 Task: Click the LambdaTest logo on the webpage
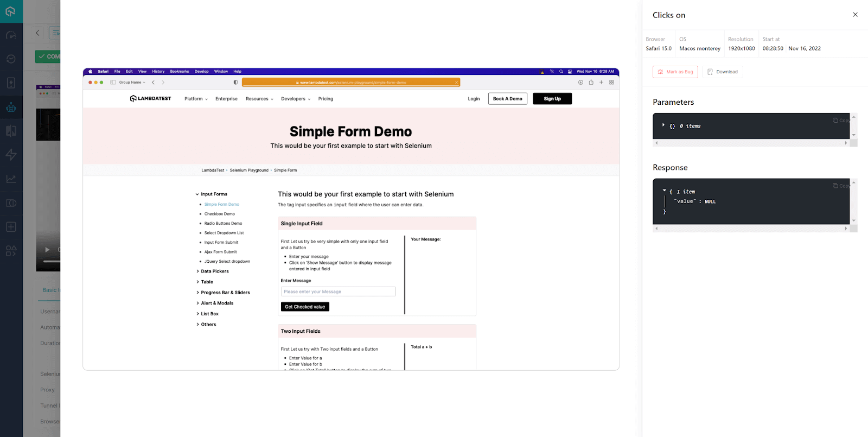150,98
